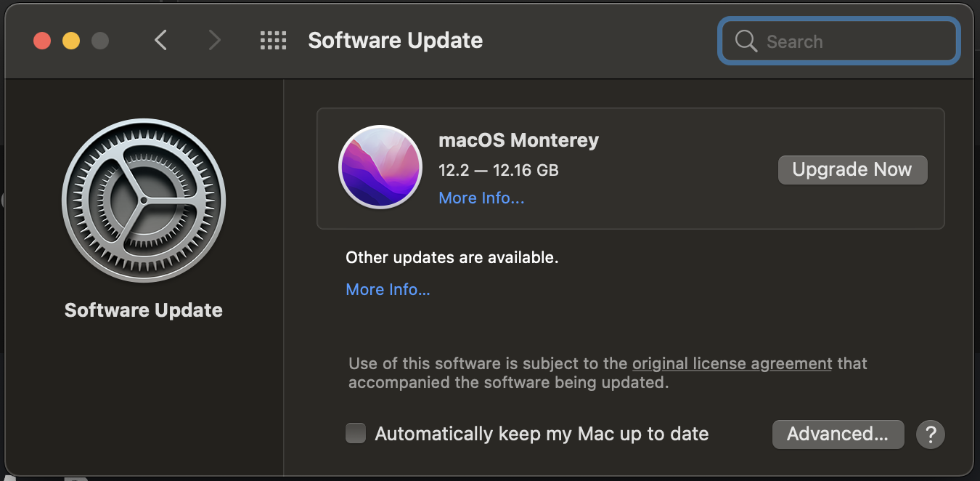Click the macOS Monterey heading text
This screenshot has height=481, width=980.
point(518,140)
